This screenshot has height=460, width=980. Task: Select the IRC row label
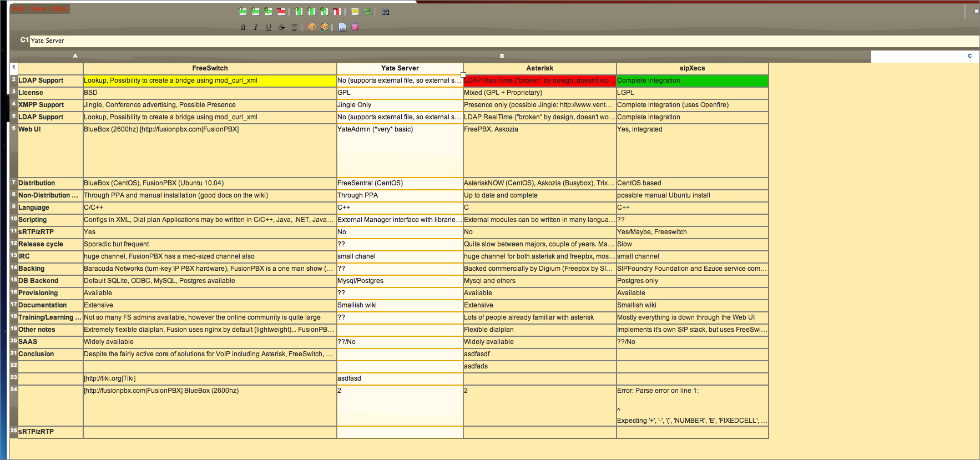50,256
